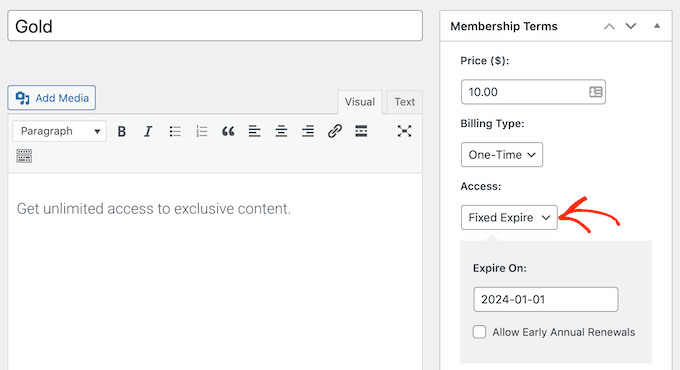
Task: Insert or edit link
Action: tap(335, 131)
